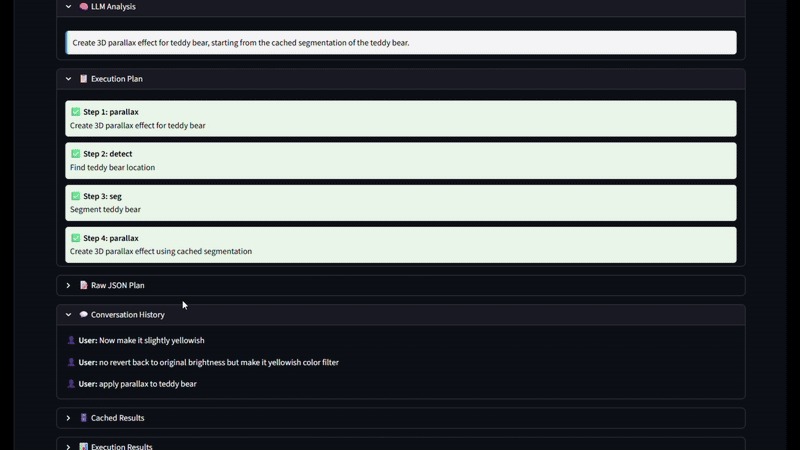Click the green checkmark on Step 3: seg

[x=76, y=196]
